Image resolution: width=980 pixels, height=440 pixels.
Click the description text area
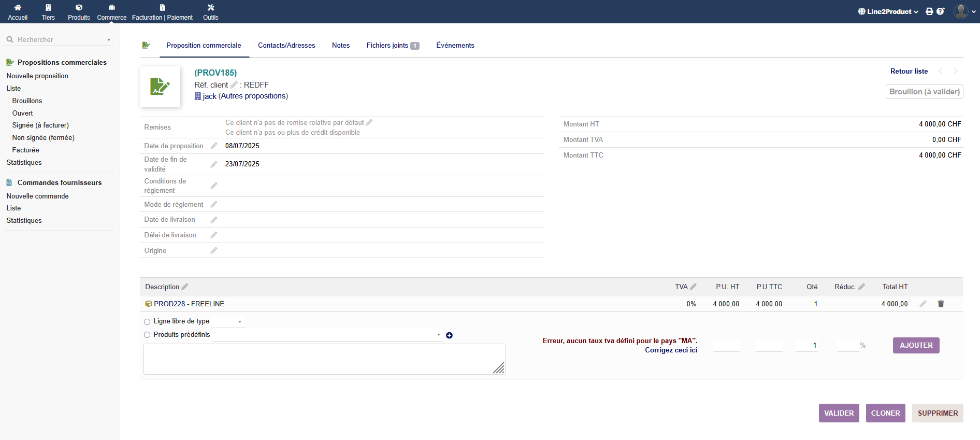point(324,359)
